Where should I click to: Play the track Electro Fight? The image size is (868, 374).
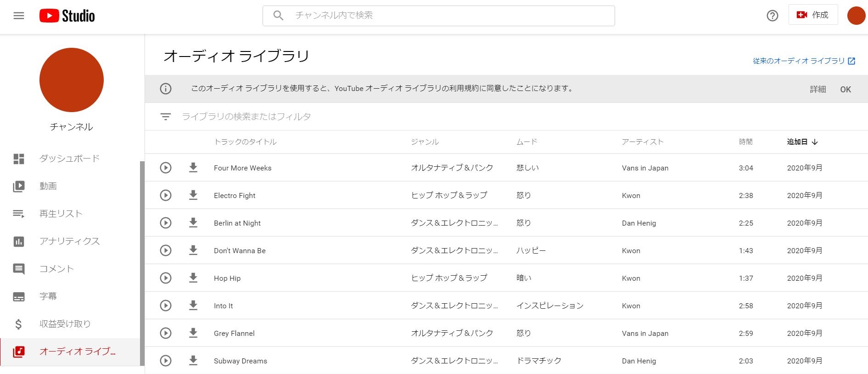point(166,195)
